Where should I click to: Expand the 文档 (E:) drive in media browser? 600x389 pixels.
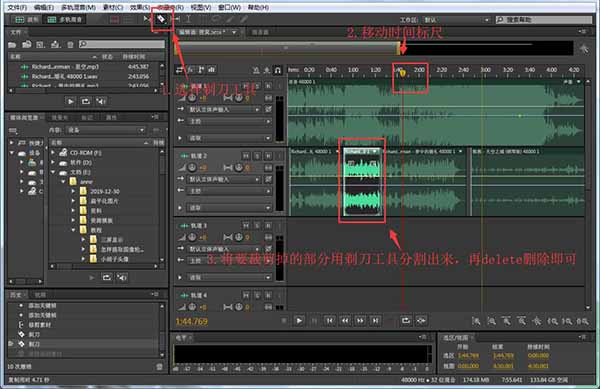(x=54, y=172)
